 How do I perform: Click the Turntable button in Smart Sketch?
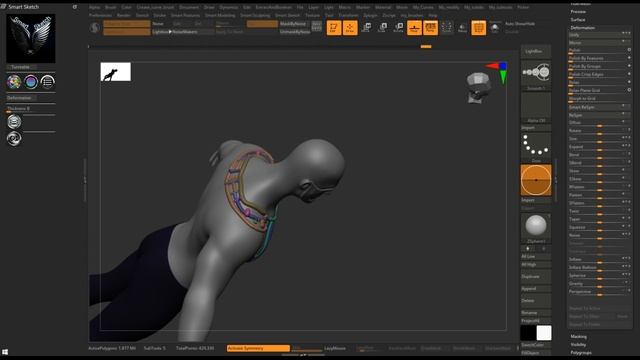click(21, 67)
